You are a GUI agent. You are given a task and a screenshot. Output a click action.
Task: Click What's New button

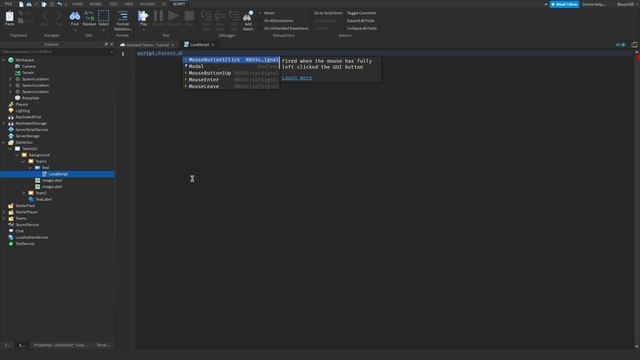[564, 4]
